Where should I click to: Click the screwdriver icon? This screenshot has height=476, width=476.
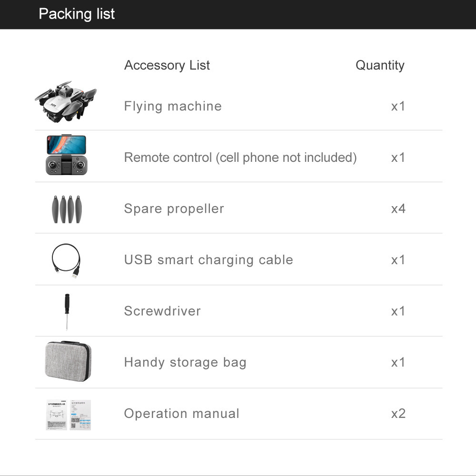(67, 312)
